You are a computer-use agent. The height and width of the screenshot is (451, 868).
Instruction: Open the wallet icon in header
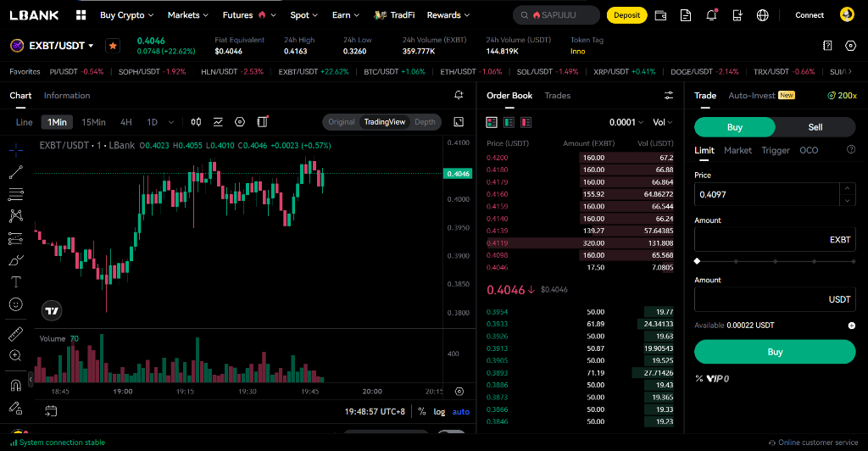[660, 15]
